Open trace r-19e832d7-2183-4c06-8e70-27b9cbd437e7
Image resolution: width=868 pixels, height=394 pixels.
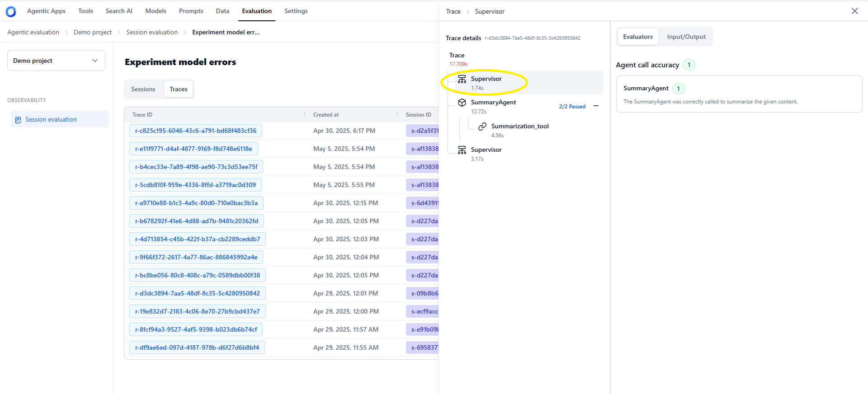pyautogui.click(x=198, y=311)
